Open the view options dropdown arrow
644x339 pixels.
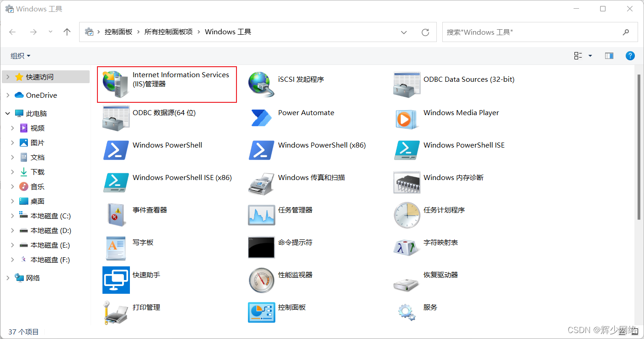[590, 56]
